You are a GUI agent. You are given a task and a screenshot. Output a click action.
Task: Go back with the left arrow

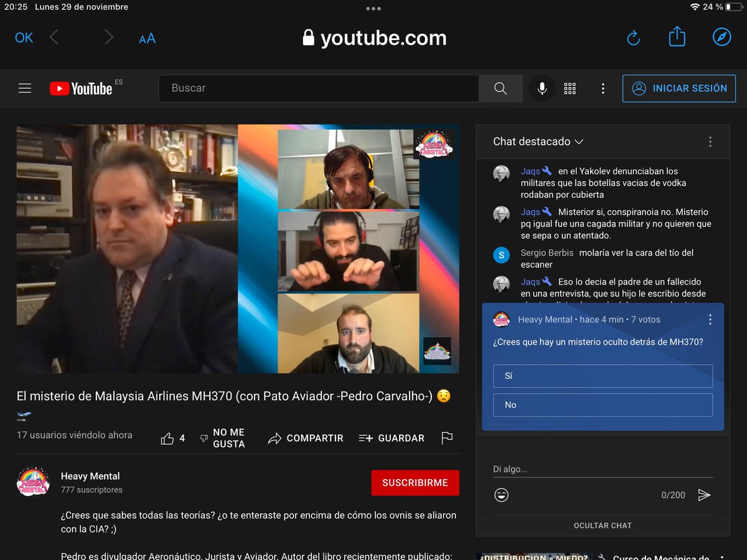(x=54, y=38)
